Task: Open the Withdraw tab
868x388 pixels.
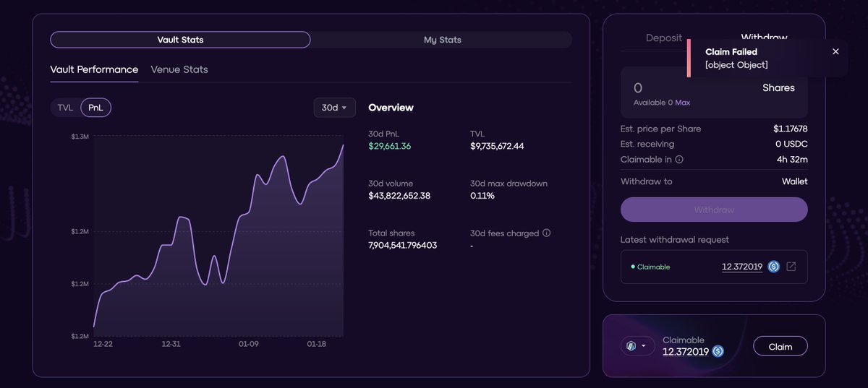Action: pos(764,38)
